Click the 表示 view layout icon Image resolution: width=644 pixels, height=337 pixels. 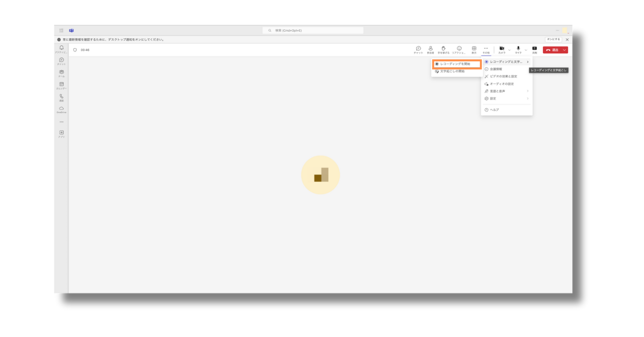[474, 49]
